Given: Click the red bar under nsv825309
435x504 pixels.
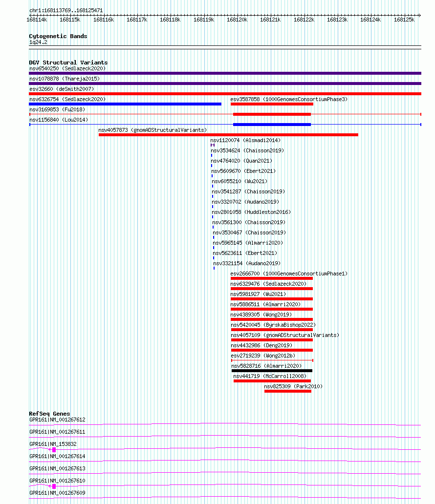Looking at the screenshot, I should point(288,391).
